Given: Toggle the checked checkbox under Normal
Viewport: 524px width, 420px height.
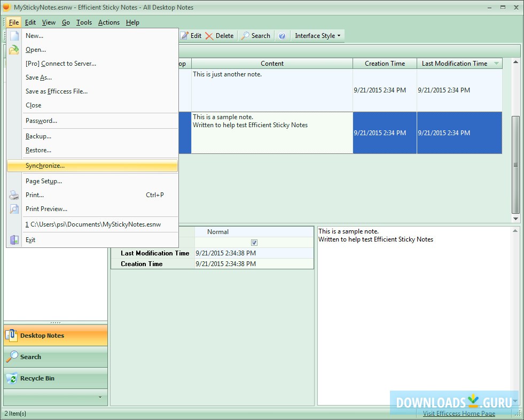Looking at the screenshot, I should (x=254, y=243).
